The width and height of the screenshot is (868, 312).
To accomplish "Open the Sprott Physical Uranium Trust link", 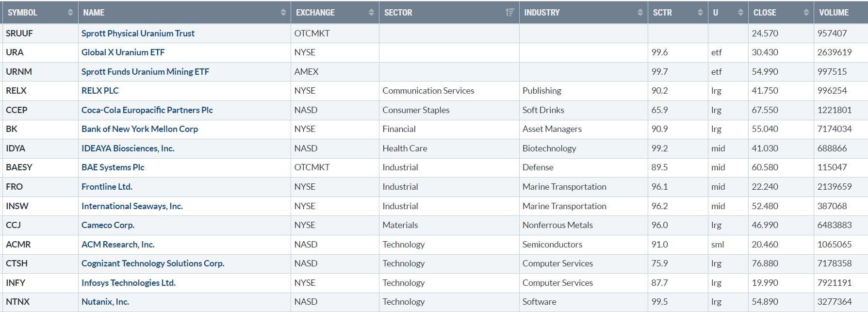I will click(138, 33).
